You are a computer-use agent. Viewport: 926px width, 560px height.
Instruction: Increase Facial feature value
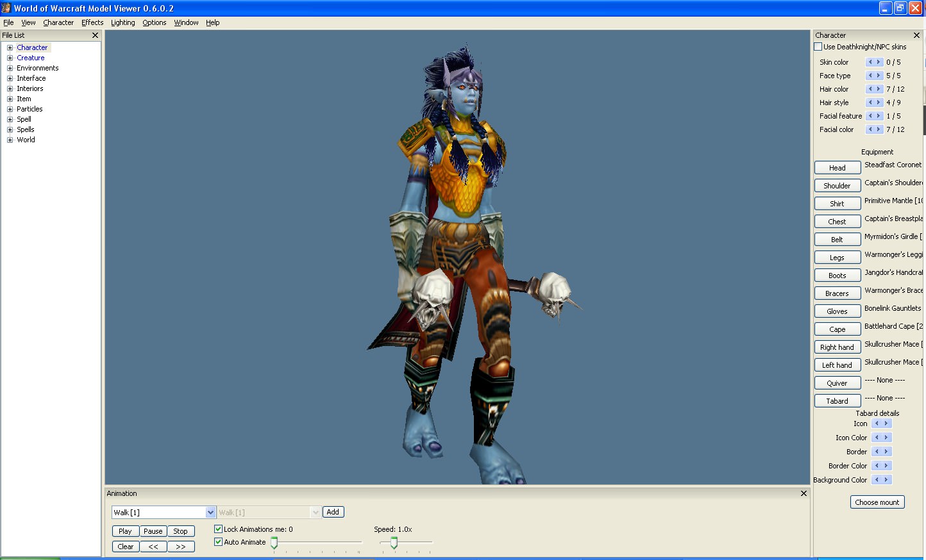click(879, 116)
